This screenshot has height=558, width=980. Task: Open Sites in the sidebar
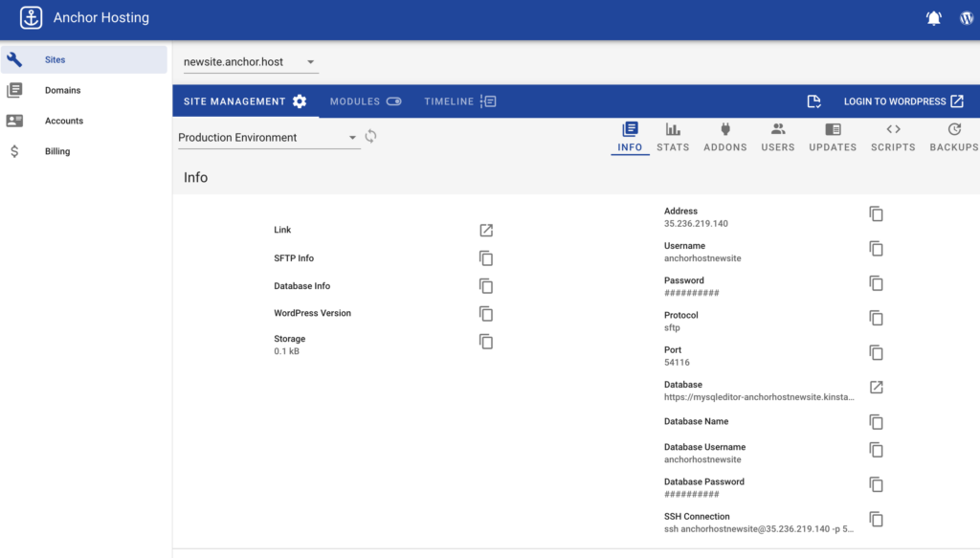(x=84, y=60)
